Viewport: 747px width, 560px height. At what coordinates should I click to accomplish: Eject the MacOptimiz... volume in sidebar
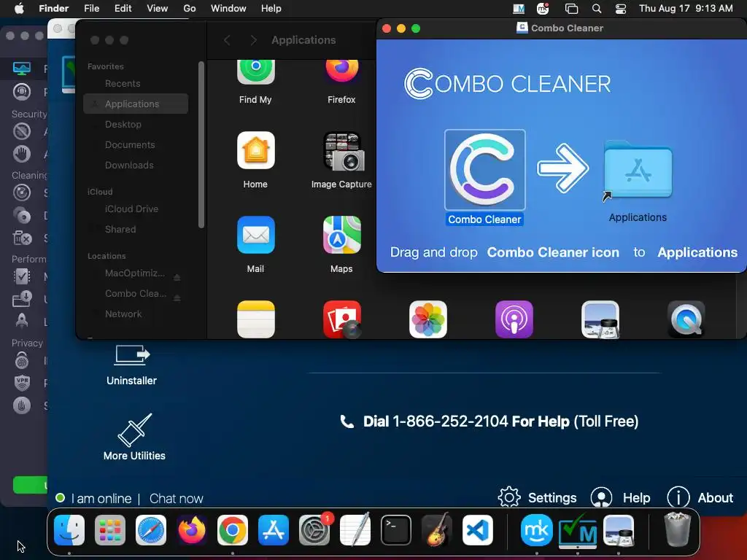pyautogui.click(x=177, y=277)
